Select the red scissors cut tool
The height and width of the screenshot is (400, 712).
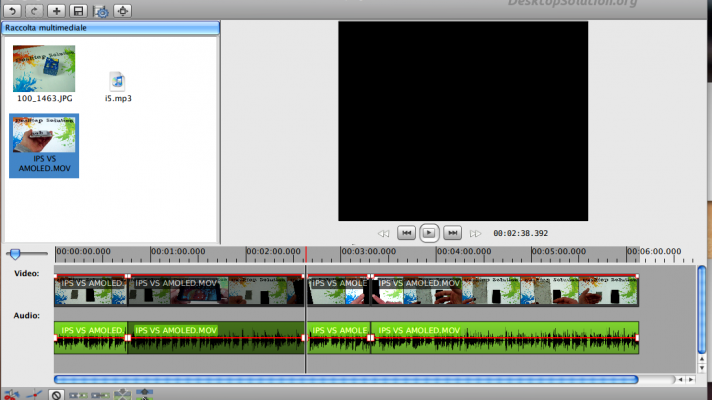(11, 395)
